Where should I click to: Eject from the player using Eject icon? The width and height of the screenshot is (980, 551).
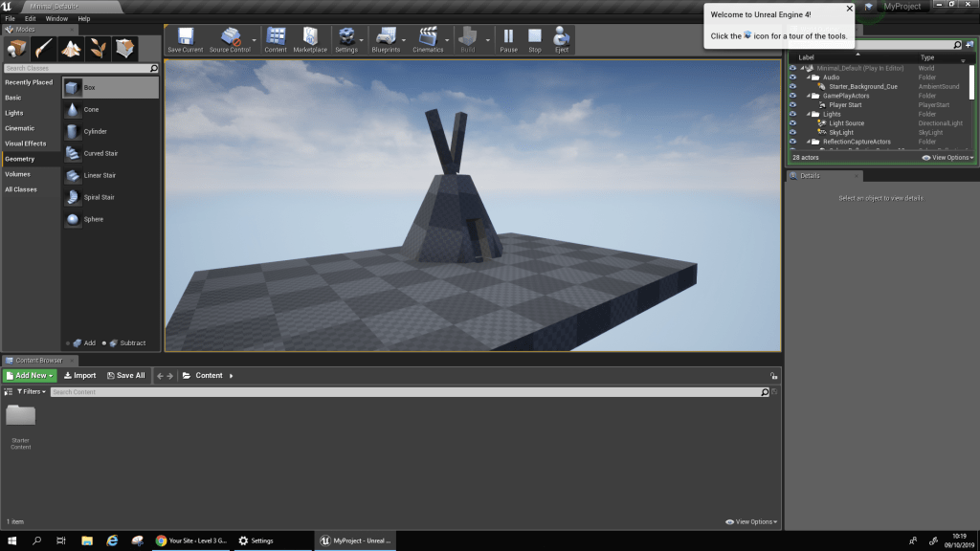[562, 38]
